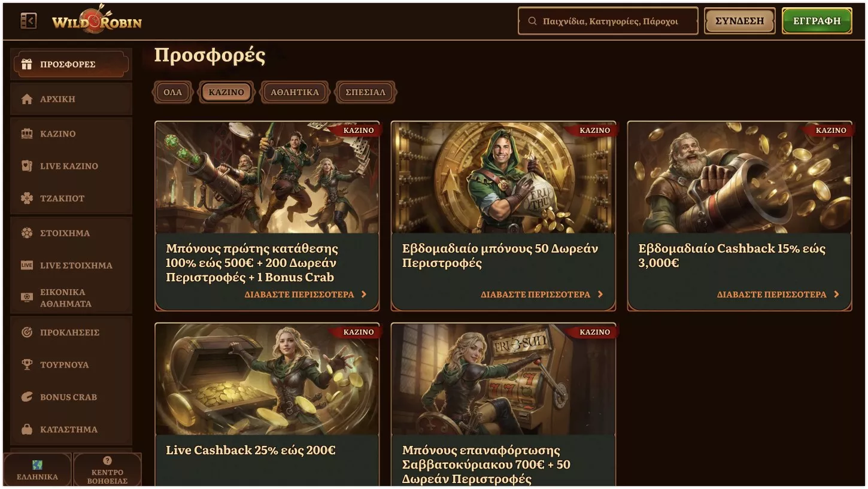
Task: Expand the first deposit bonus Διαβάστε Περισσότερα arrow
Action: tap(363, 294)
